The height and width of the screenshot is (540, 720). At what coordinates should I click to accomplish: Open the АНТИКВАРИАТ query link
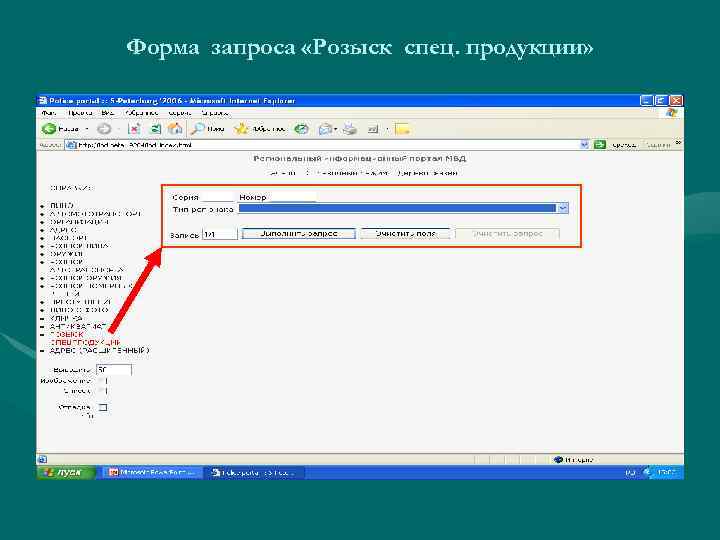(x=78, y=326)
